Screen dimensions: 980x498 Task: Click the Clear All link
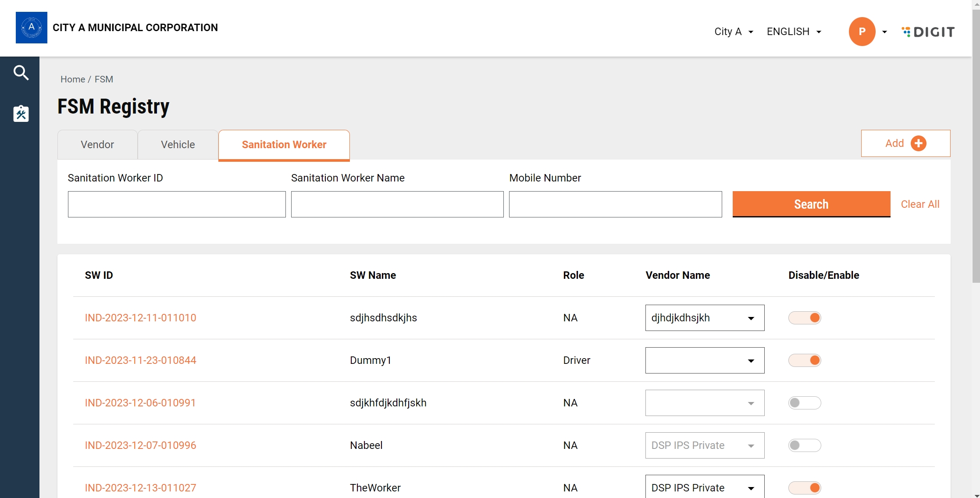tap(920, 204)
